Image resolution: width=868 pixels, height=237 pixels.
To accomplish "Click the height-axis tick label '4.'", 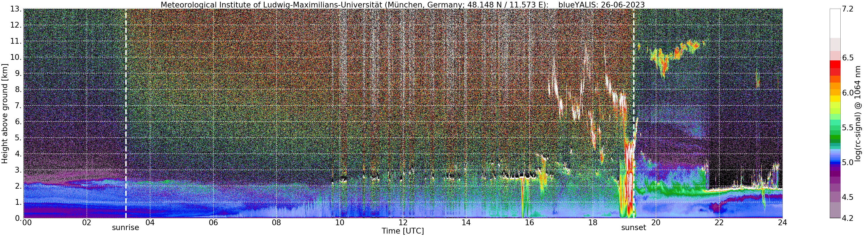I will pyautogui.click(x=18, y=154).
